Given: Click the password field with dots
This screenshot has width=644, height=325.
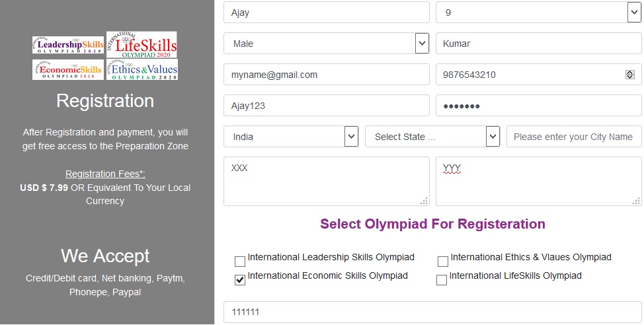Looking at the screenshot, I should click(538, 106).
